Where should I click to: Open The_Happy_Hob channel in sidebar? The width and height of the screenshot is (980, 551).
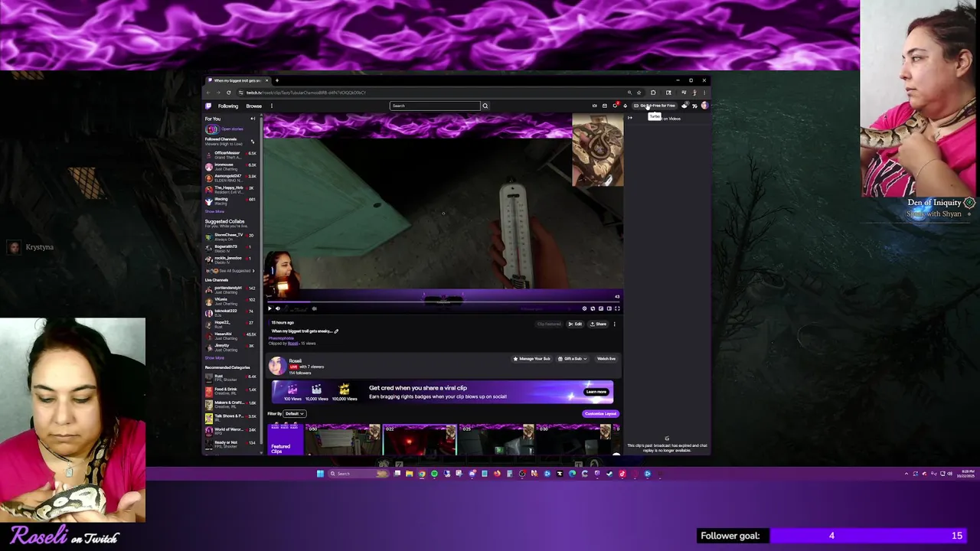coord(230,190)
